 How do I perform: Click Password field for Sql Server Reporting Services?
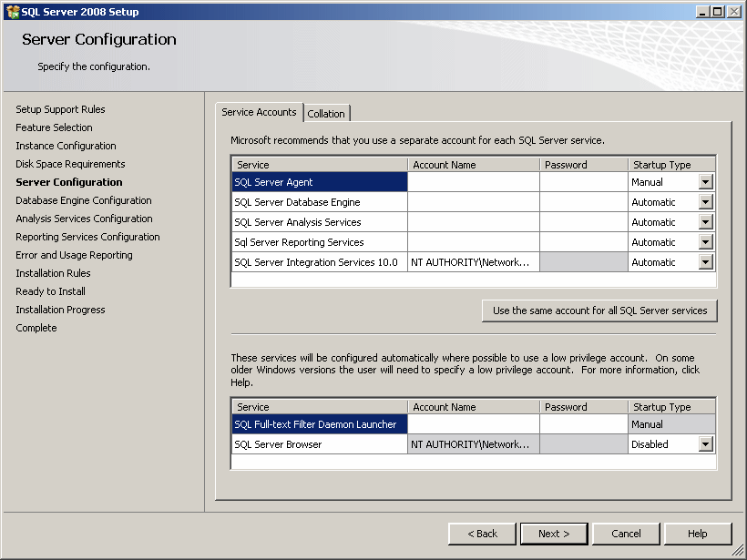point(584,242)
